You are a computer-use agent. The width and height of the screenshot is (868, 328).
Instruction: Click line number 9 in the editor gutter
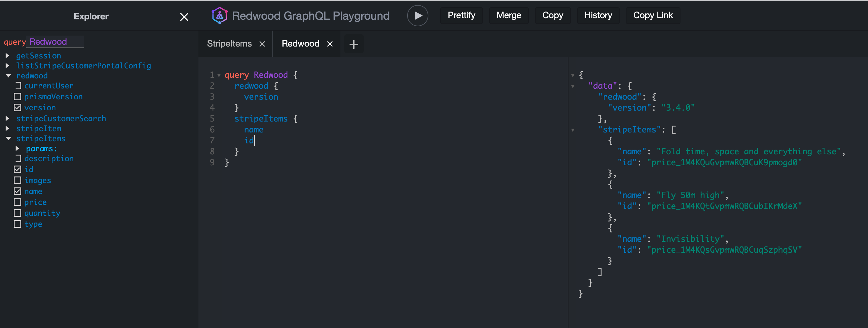coord(212,162)
